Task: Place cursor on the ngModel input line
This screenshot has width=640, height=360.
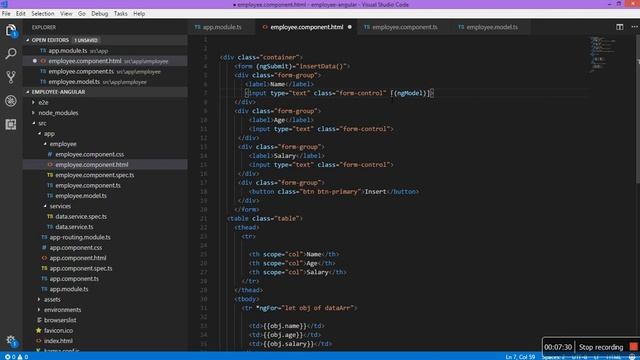Action: click(340, 93)
